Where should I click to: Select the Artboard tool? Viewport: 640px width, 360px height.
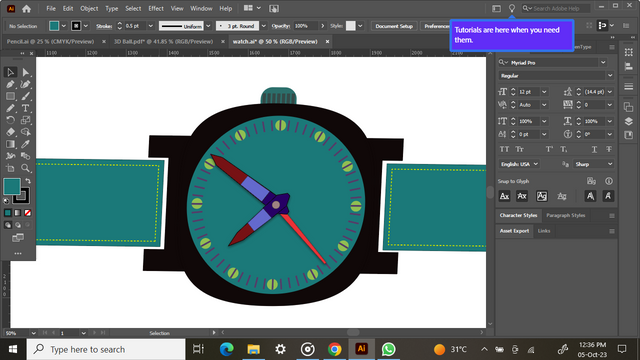pyautogui.click(x=11, y=168)
